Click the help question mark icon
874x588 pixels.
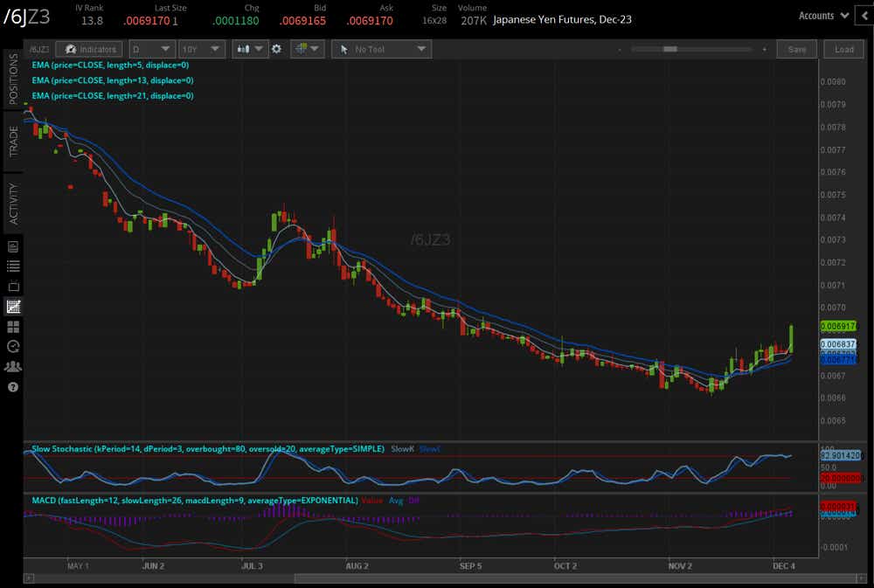pos(13,386)
